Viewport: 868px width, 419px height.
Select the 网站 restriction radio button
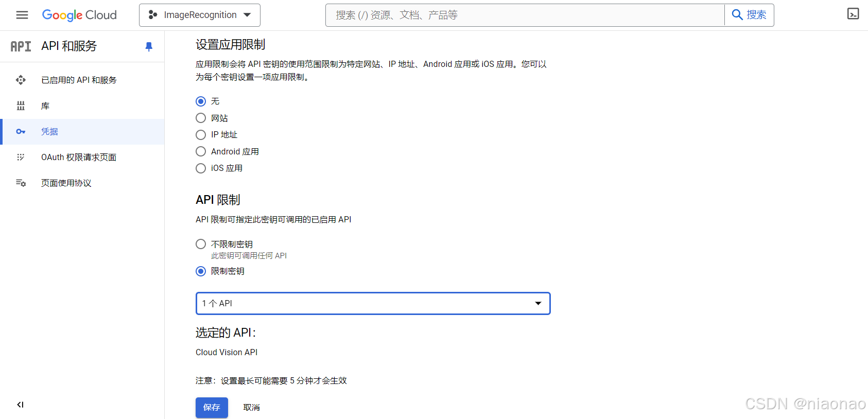point(201,118)
